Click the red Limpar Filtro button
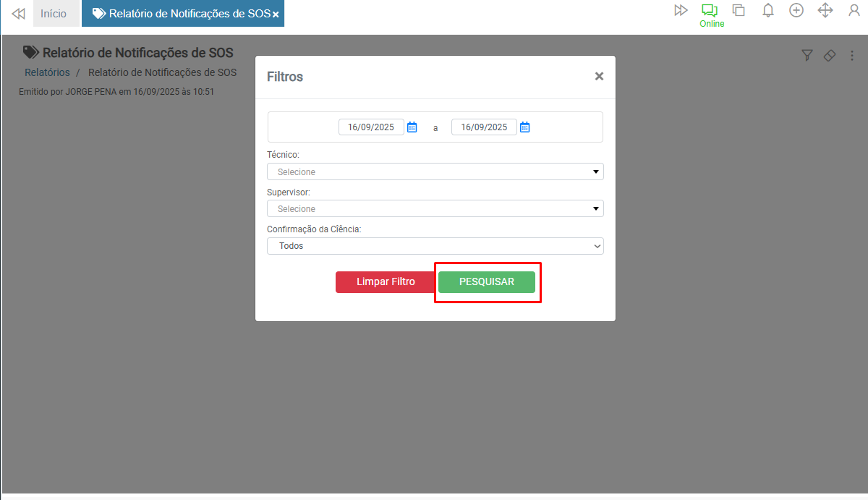 [386, 282]
